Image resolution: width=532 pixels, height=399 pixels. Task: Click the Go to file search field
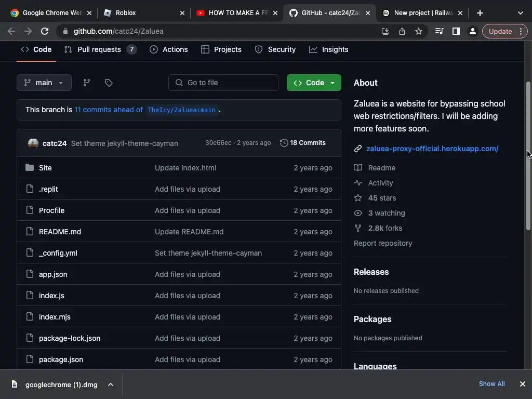click(223, 83)
